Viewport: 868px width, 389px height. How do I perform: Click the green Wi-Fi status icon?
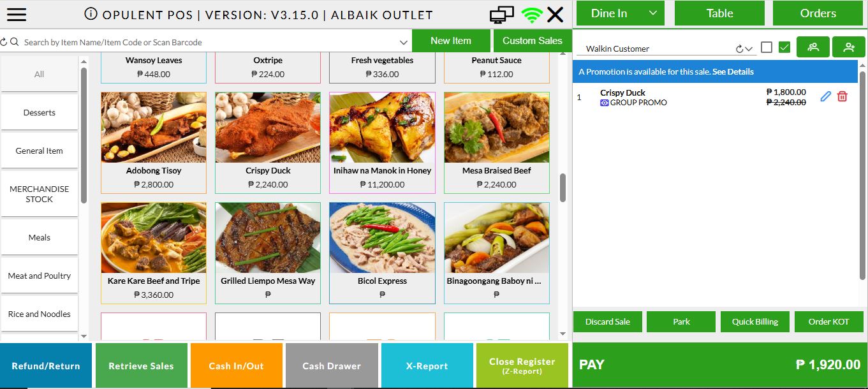tap(531, 15)
